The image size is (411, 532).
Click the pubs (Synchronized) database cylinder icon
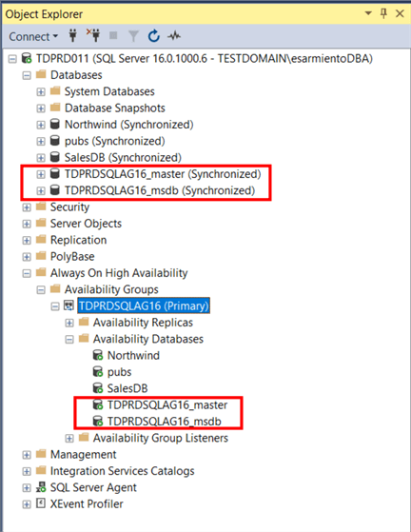[x=55, y=141]
